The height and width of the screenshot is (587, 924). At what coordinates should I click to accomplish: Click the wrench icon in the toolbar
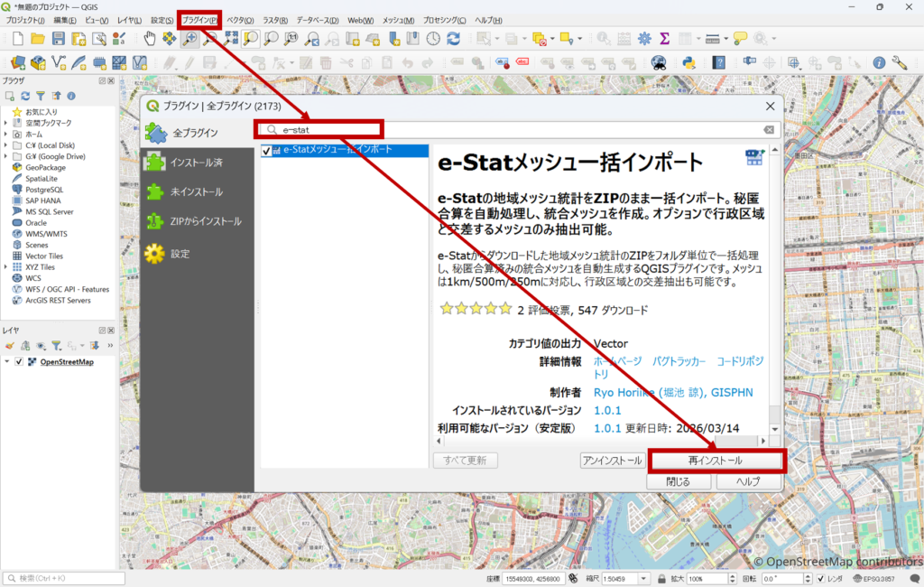(899, 62)
